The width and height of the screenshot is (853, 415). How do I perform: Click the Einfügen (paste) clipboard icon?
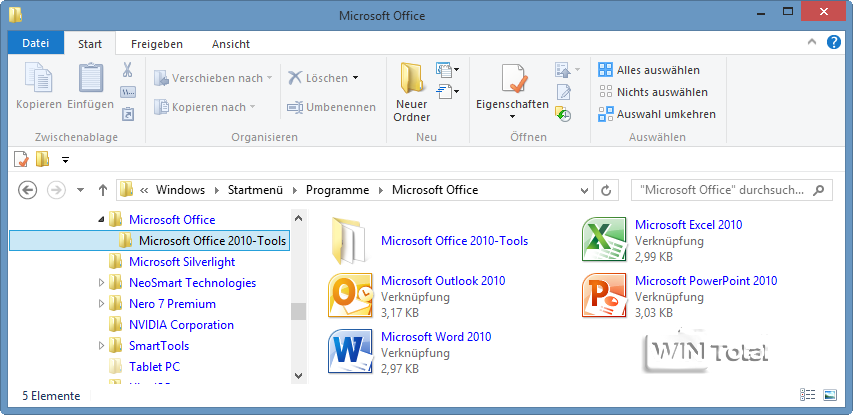pos(91,78)
